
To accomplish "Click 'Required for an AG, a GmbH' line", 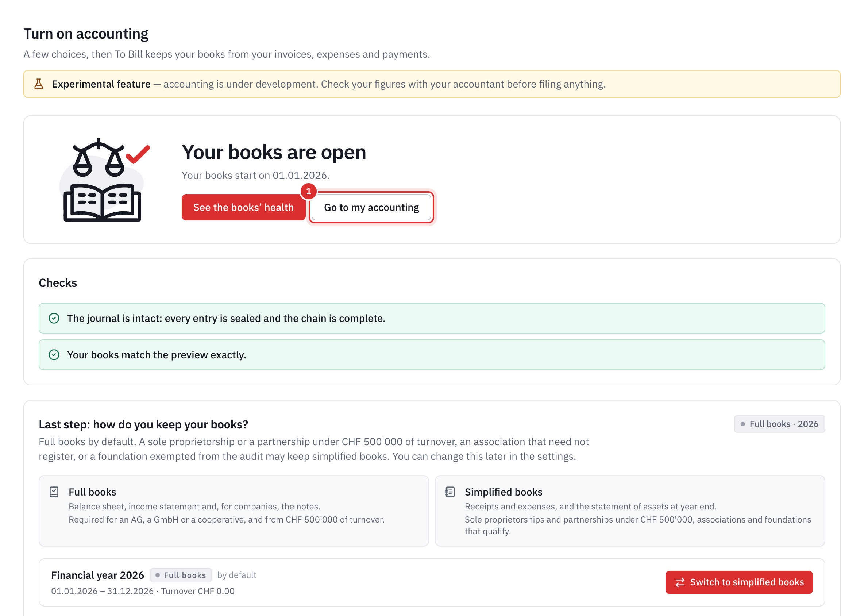I will 227,520.
